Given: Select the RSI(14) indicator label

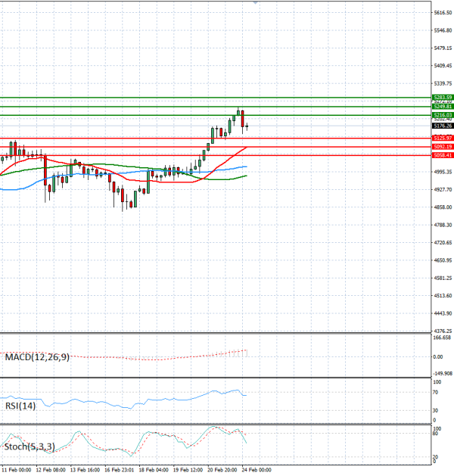Looking at the screenshot, I should 20,406.
